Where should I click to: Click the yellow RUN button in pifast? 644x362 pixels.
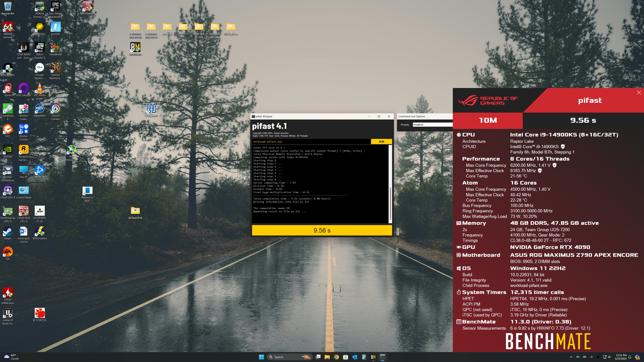(381, 142)
